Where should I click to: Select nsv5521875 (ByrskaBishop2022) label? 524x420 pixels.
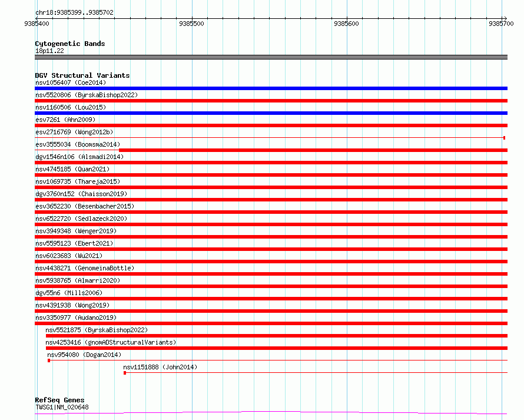[97, 330]
